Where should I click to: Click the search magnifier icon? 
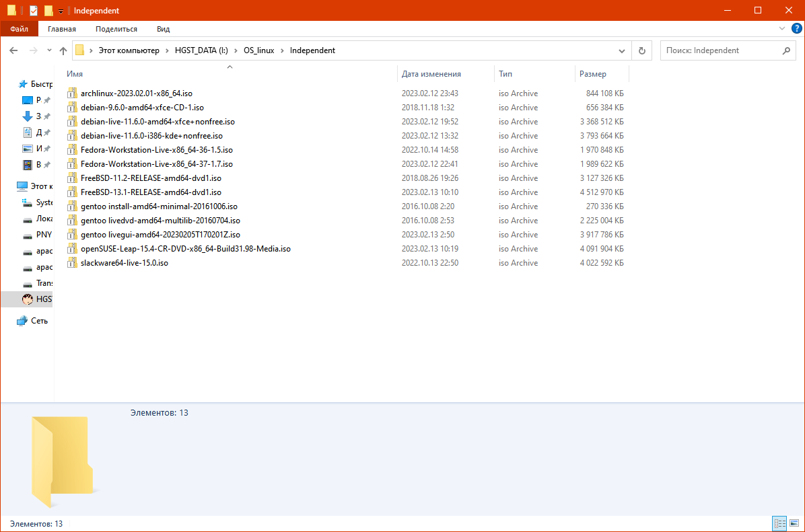point(786,50)
